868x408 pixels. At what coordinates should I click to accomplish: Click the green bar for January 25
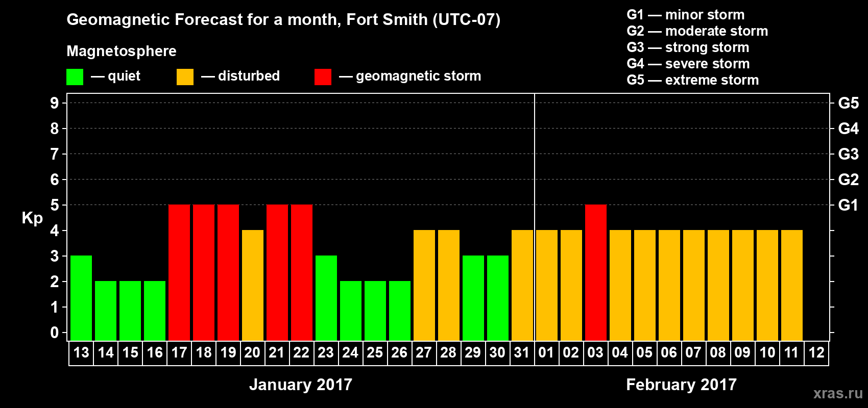pyautogui.click(x=375, y=311)
